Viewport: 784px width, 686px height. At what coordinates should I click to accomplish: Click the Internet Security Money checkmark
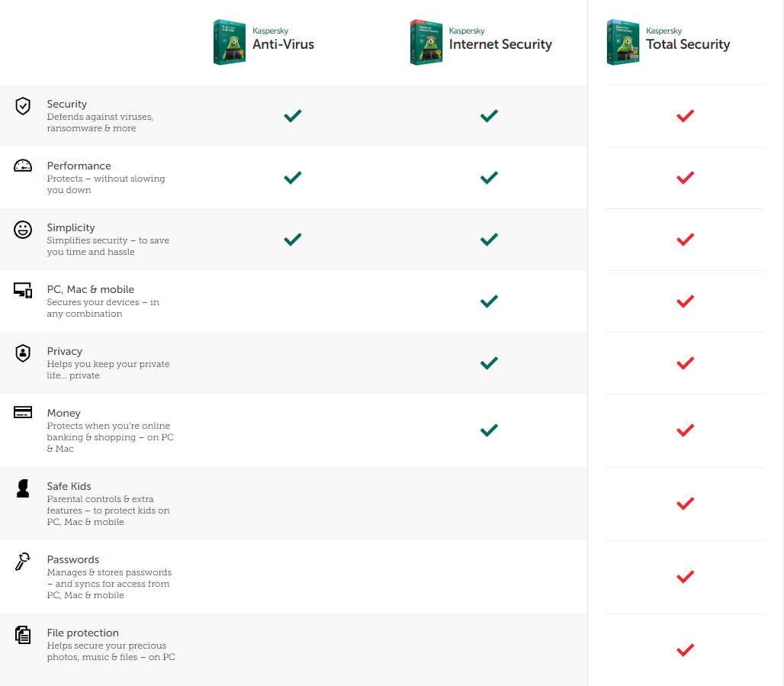point(489,430)
